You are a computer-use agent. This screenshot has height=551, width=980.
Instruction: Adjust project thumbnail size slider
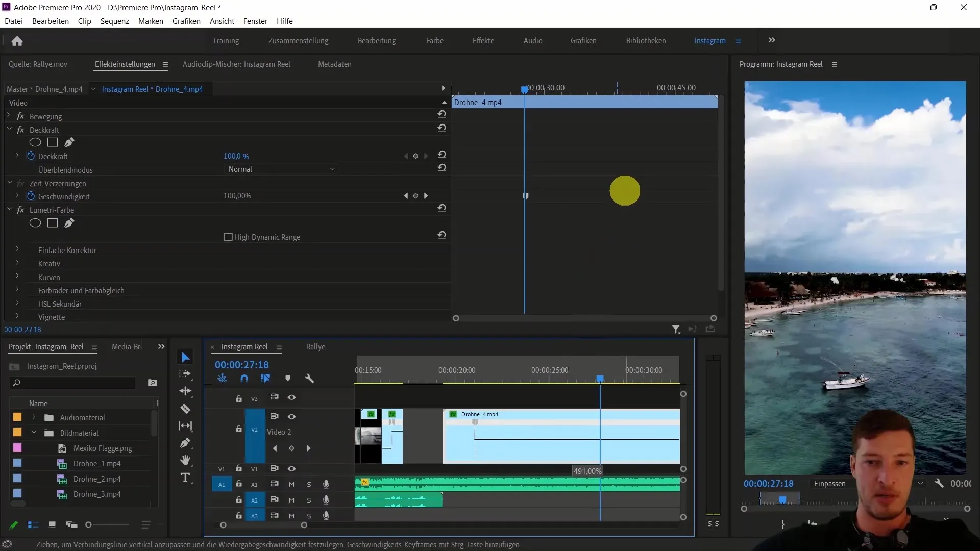tap(89, 525)
